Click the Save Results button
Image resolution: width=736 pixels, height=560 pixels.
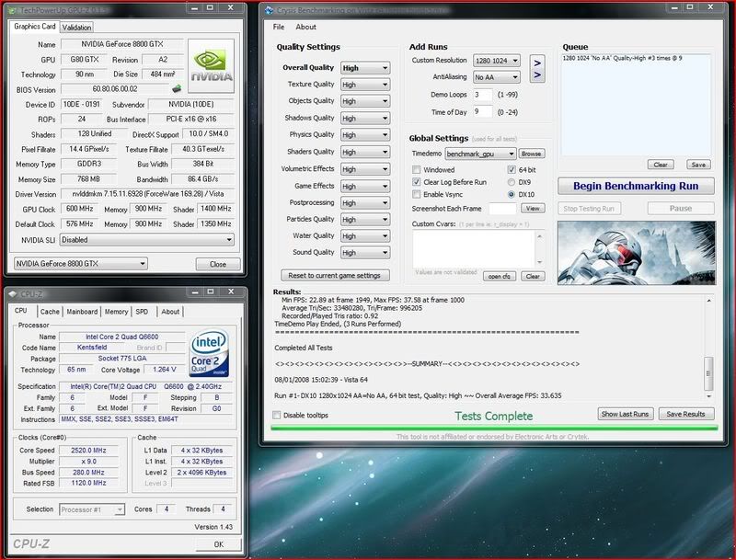pos(686,414)
